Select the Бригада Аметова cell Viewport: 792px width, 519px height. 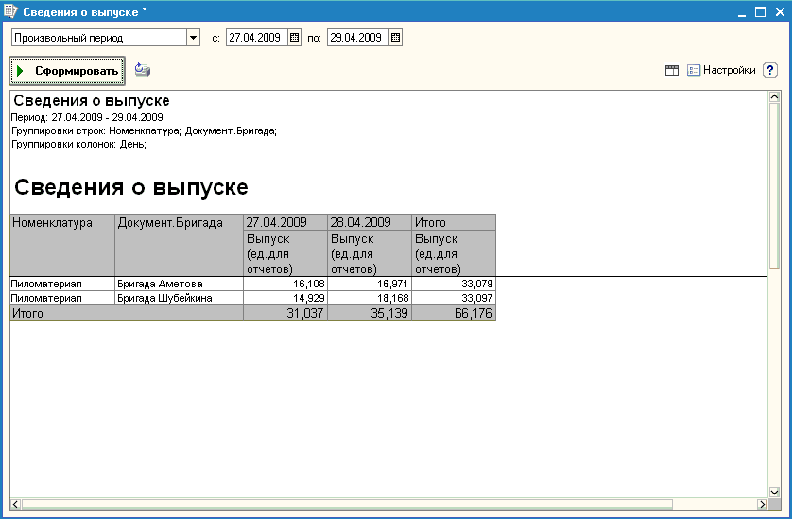click(x=179, y=284)
